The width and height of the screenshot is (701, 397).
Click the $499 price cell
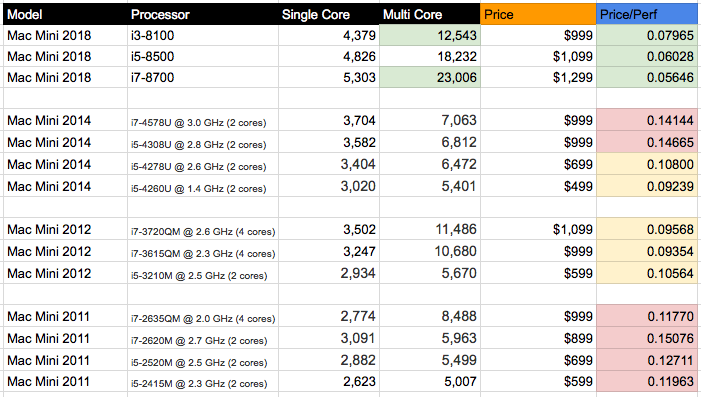point(538,186)
